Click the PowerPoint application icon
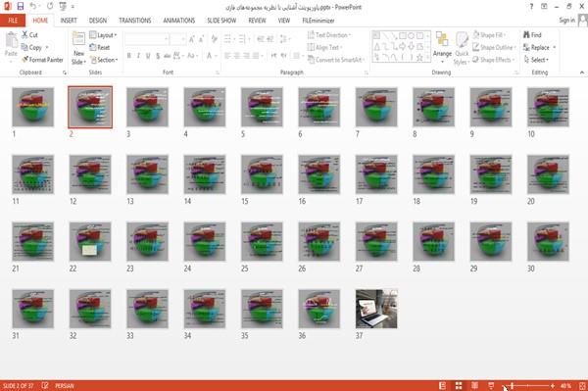Viewport: 588px width, 391px height. click(x=7, y=6)
